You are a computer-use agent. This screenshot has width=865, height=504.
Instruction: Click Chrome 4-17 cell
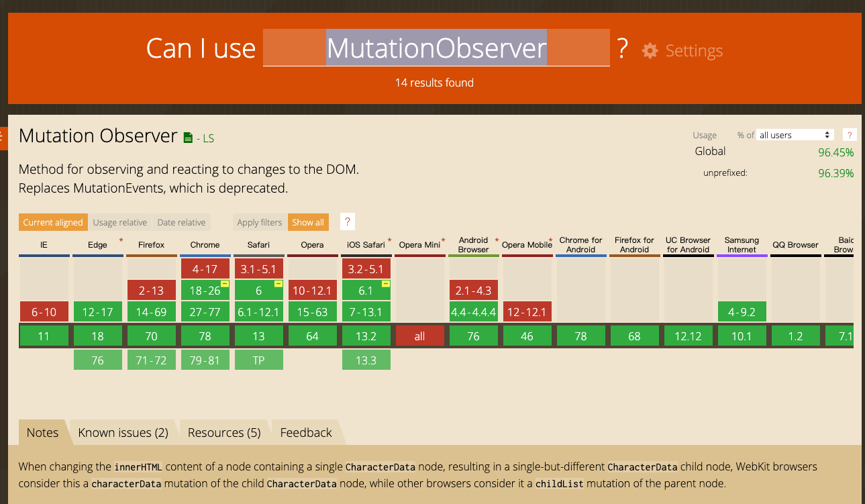click(x=205, y=269)
